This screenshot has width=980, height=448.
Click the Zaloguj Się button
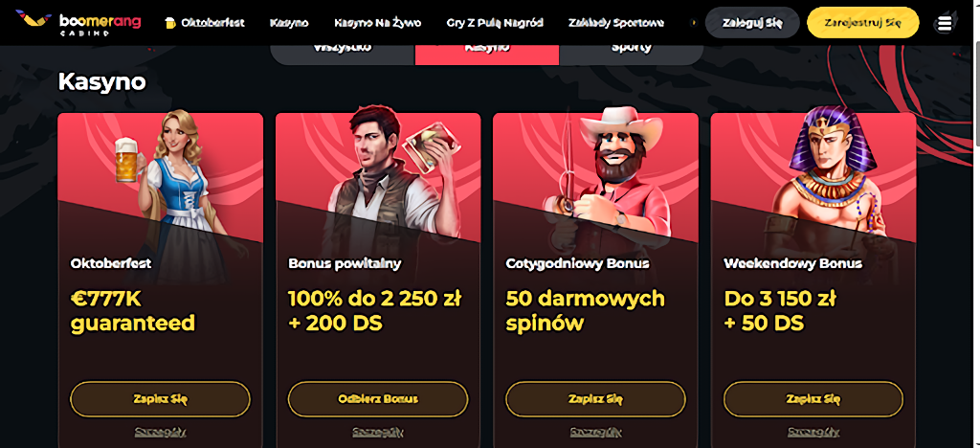coord(752,23)
